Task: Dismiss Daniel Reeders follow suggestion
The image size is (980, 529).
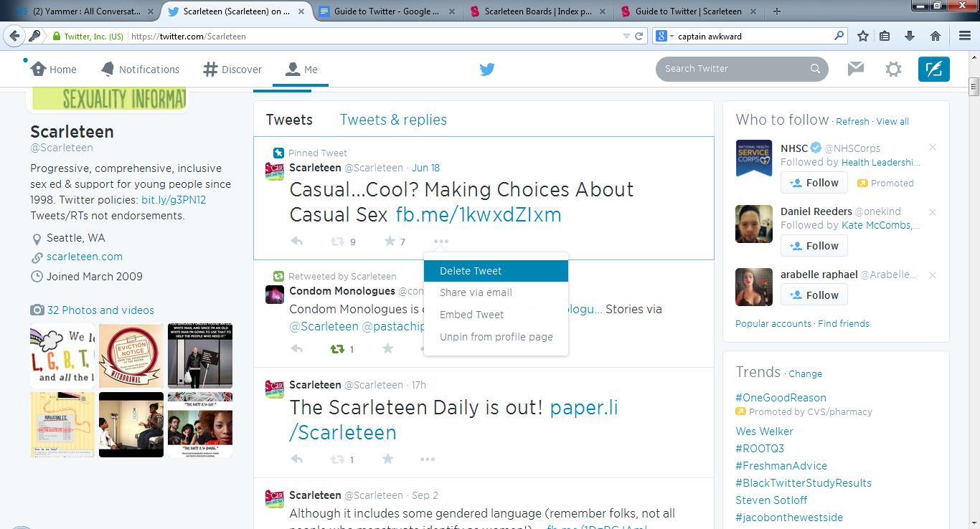Action: pos(933,212)
